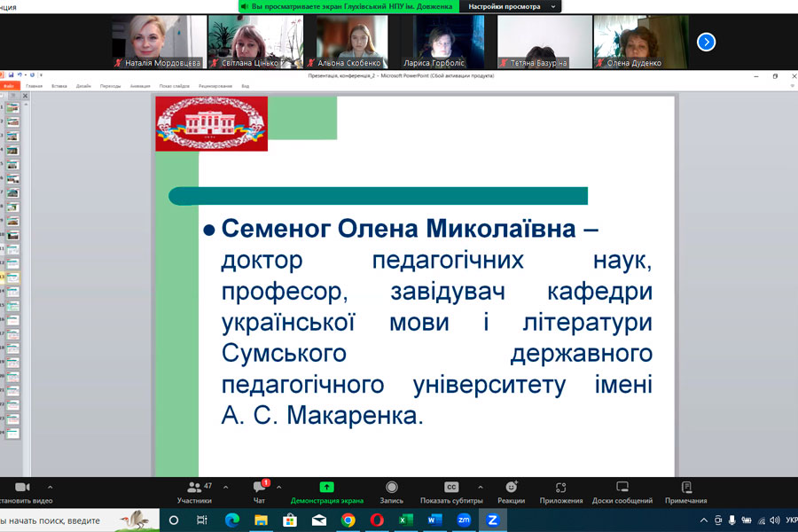Expand subtitles options arrow
798x532 pixels.
click(480, 488)
